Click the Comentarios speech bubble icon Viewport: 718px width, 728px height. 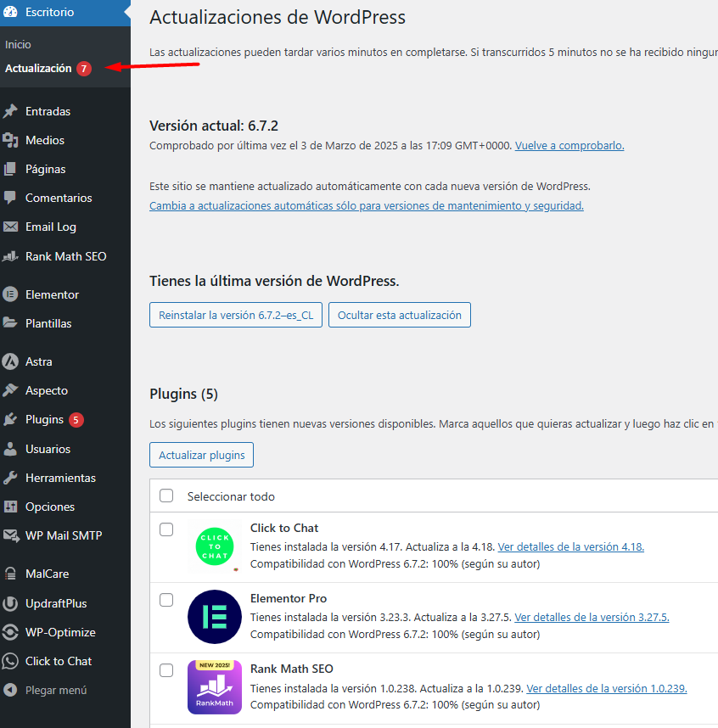click(10, 198)
